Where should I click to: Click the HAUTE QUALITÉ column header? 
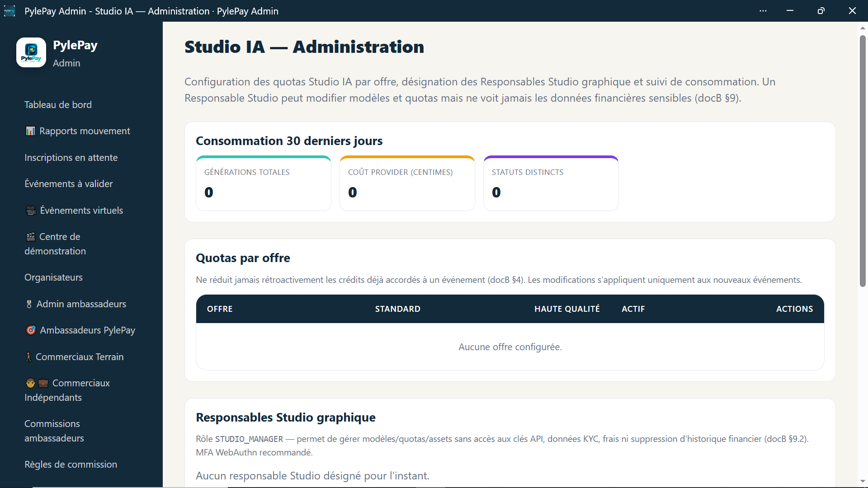567,309
